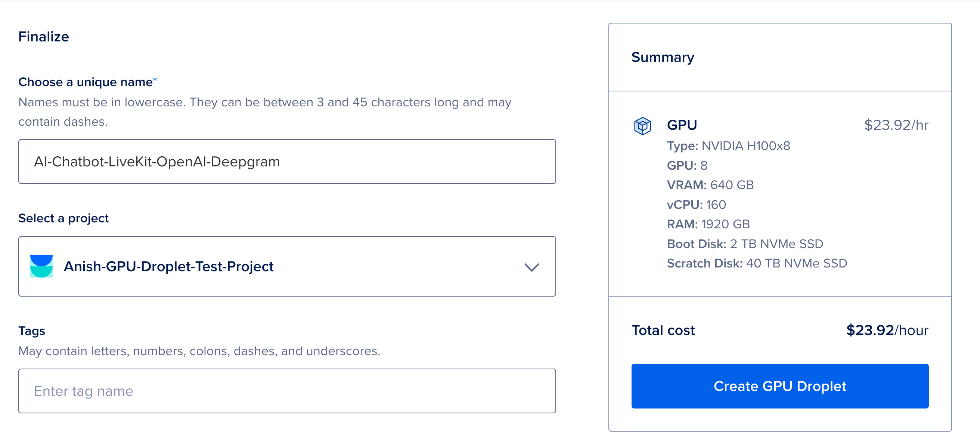
Task: Click Boot Disk: 2 TB NVMe SSD
Action: (x=745, y=244)
